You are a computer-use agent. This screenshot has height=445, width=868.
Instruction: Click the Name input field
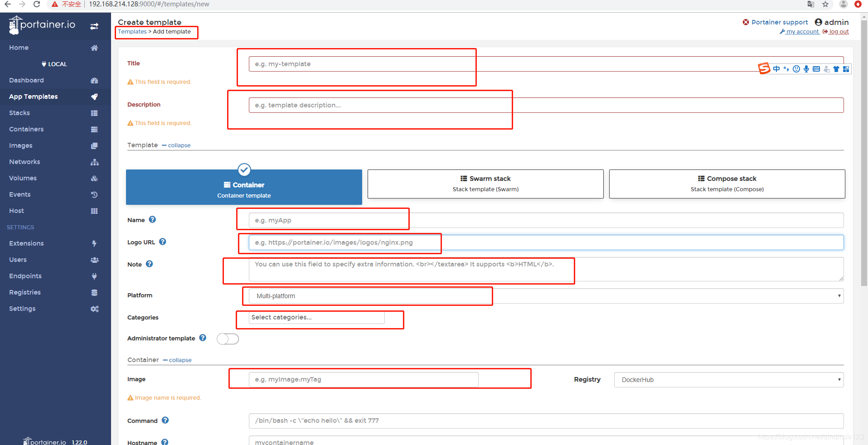click(x=546, y=220)
